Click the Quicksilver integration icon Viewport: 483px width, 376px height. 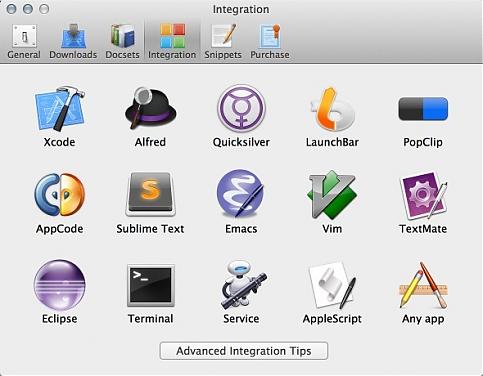pos(241,108)
